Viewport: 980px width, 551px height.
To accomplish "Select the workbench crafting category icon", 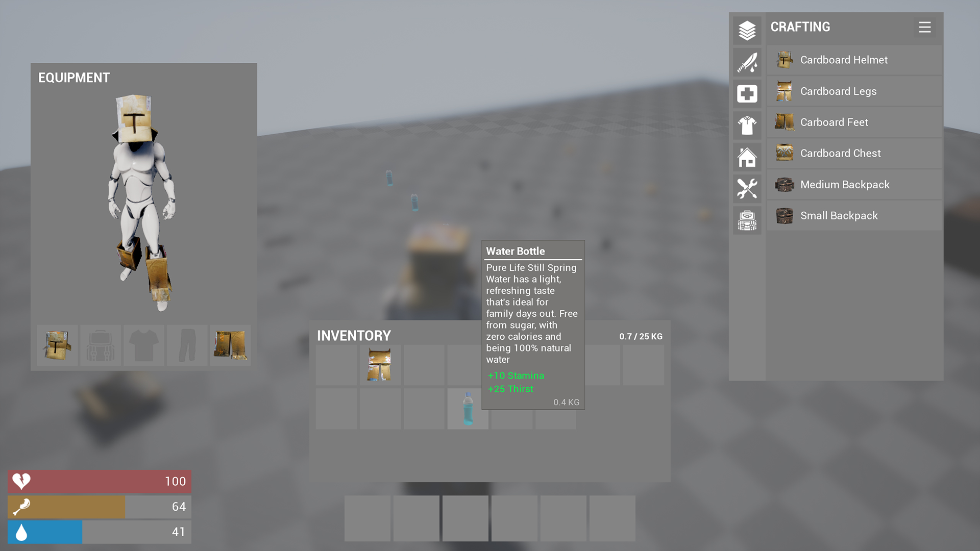I will click(x=746, y=187).
